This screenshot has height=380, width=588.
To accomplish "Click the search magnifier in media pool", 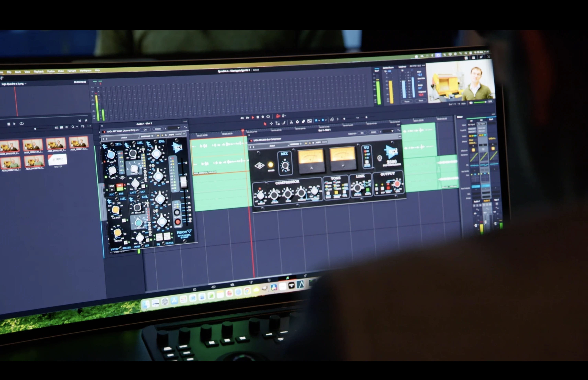I will 73,127.
